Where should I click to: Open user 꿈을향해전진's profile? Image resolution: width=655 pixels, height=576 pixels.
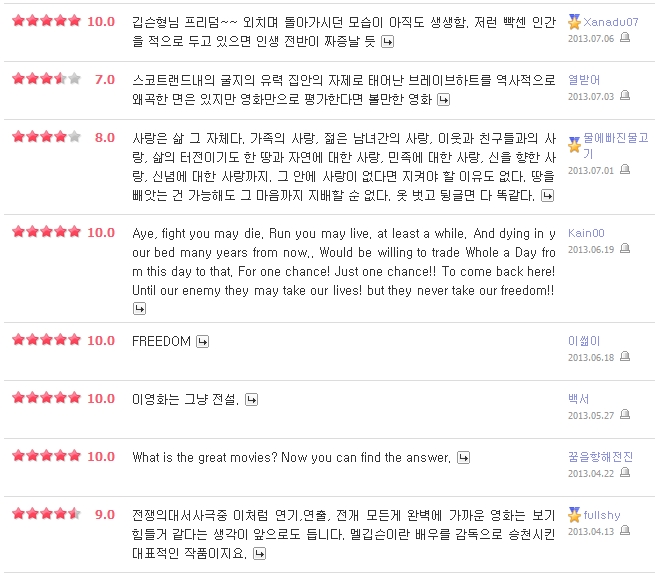point(600,457)
